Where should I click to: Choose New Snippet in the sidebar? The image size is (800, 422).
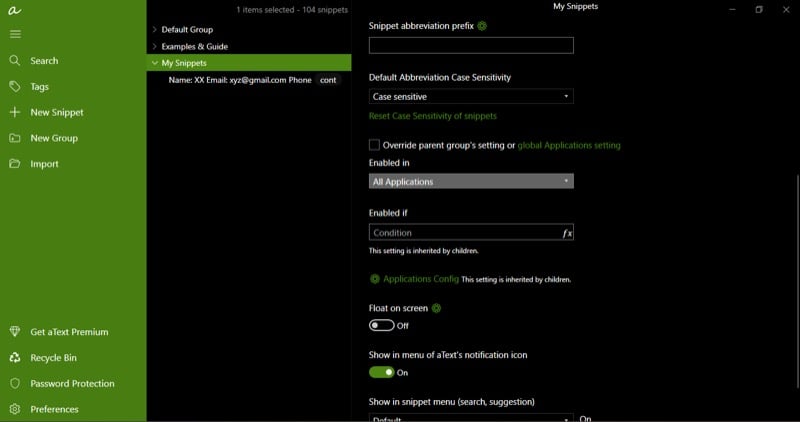click(57, 112)
